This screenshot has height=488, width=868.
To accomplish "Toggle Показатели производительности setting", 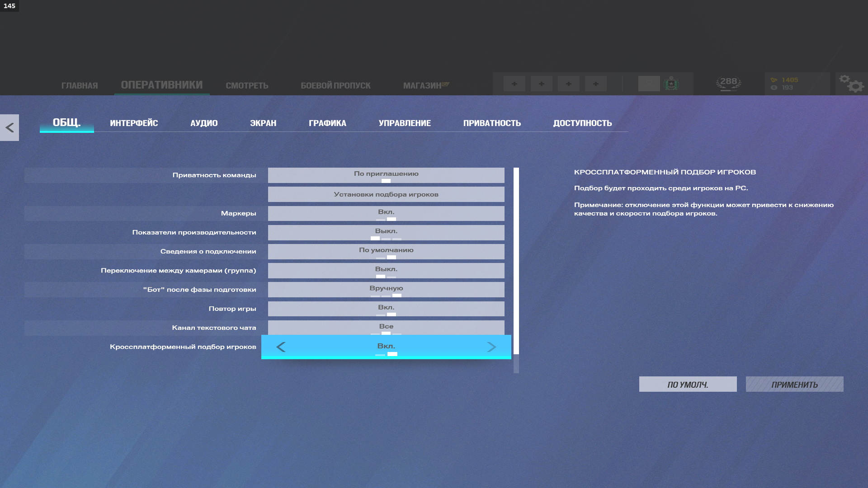I will coord(386,232).
